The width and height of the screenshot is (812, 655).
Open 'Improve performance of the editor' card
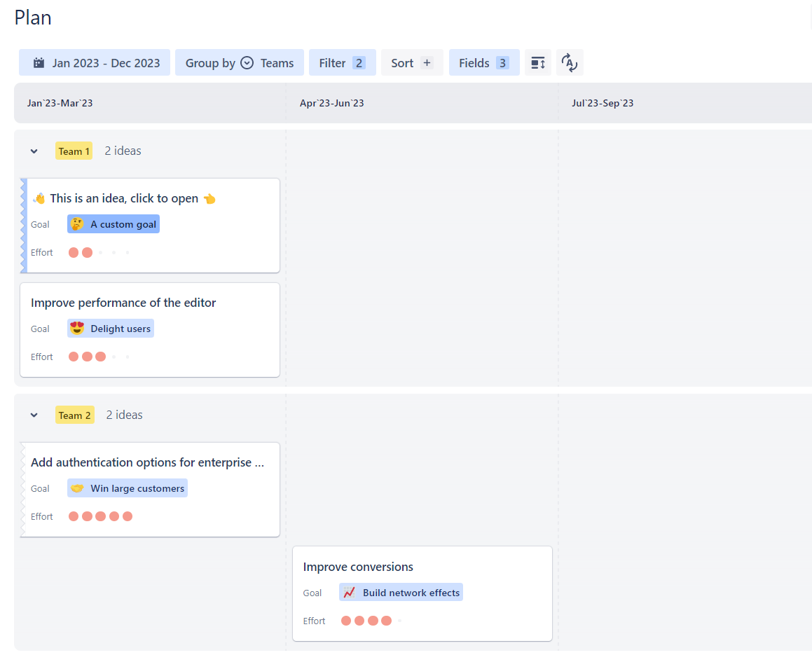click(150, 330)
